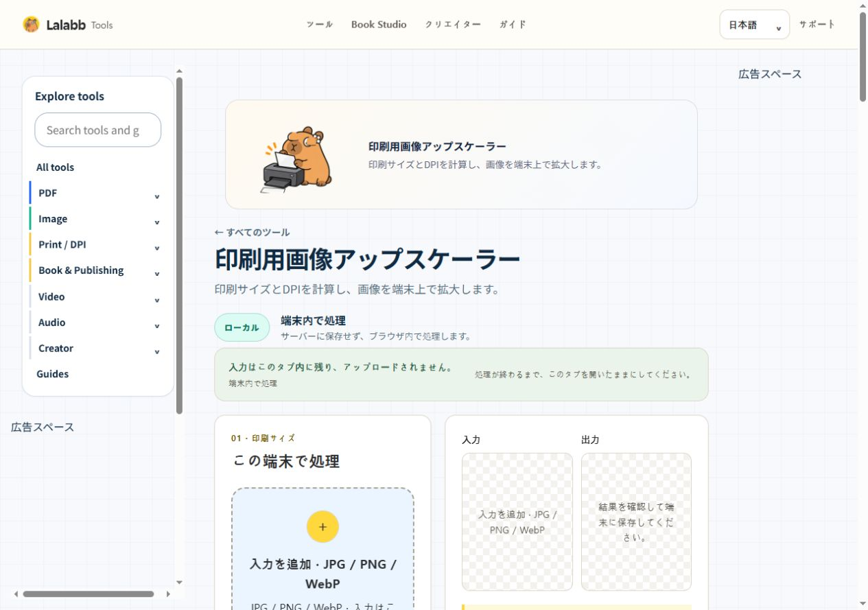Image resolution: width=868 pixels, height=610 pixels.
Task: Click the banner title 印刷用画像アップスケーラー
Action: (437, 146)
